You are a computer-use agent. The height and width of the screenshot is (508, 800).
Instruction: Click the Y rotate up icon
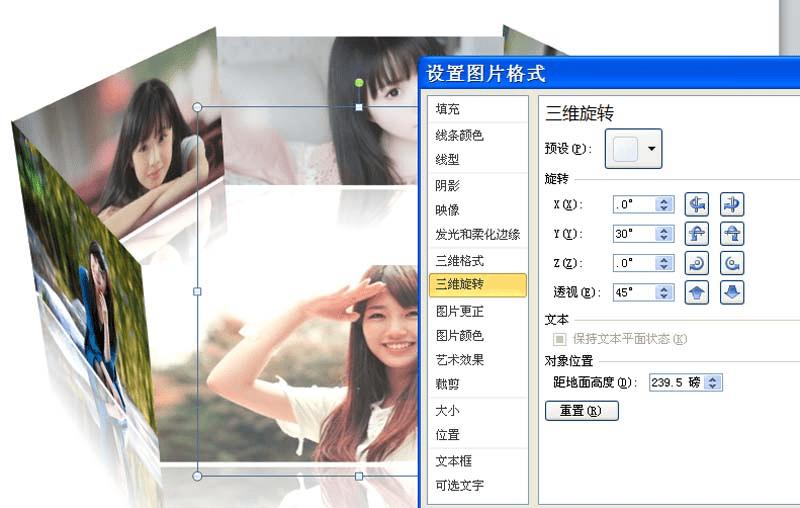(696, 234)
